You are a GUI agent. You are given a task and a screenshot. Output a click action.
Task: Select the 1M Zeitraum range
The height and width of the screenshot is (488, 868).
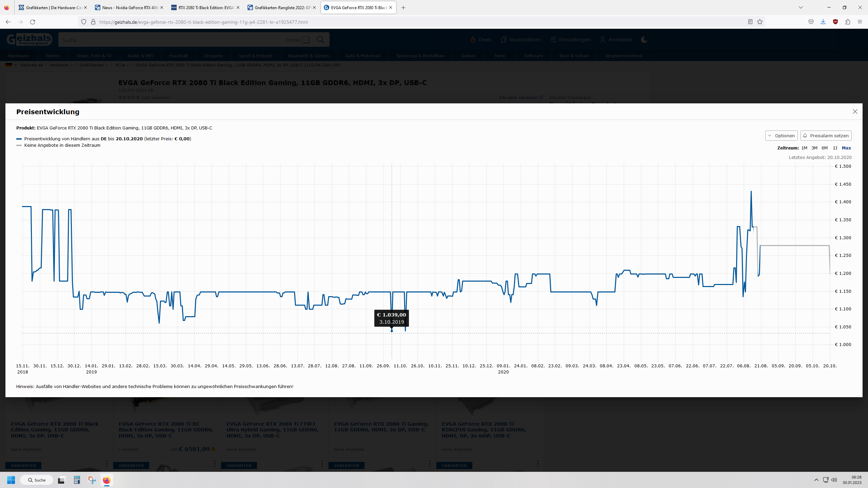(x=804, y=148)
